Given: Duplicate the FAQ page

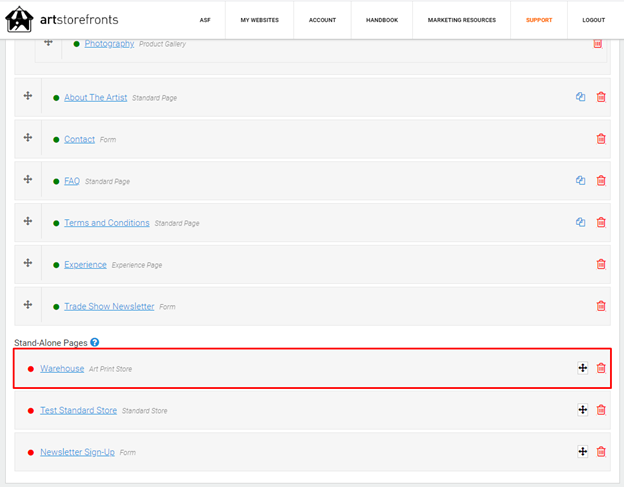Looking at the screenshot, I should (x=580, y=181).
